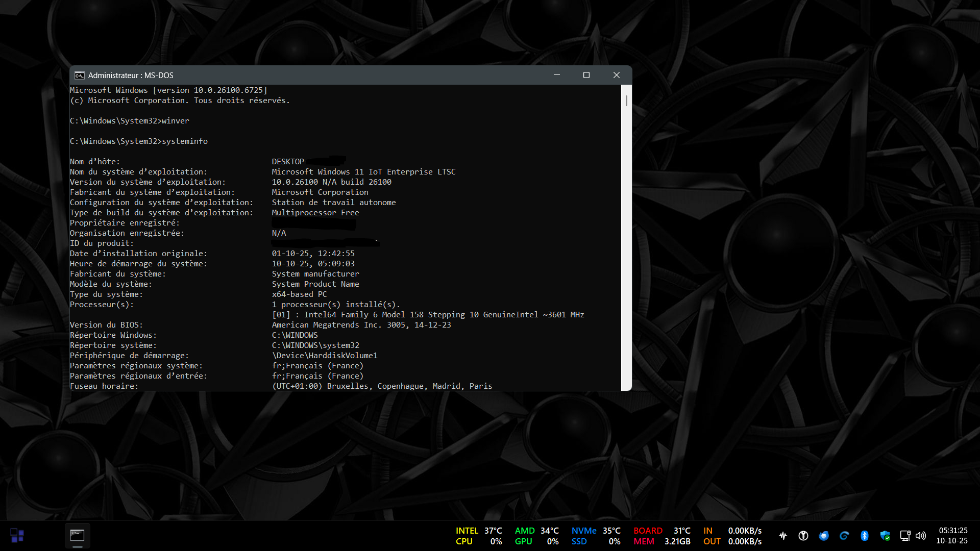980x551 pixels.
Task: Open the cmd window system menu icon
Action: coord(79,75)
